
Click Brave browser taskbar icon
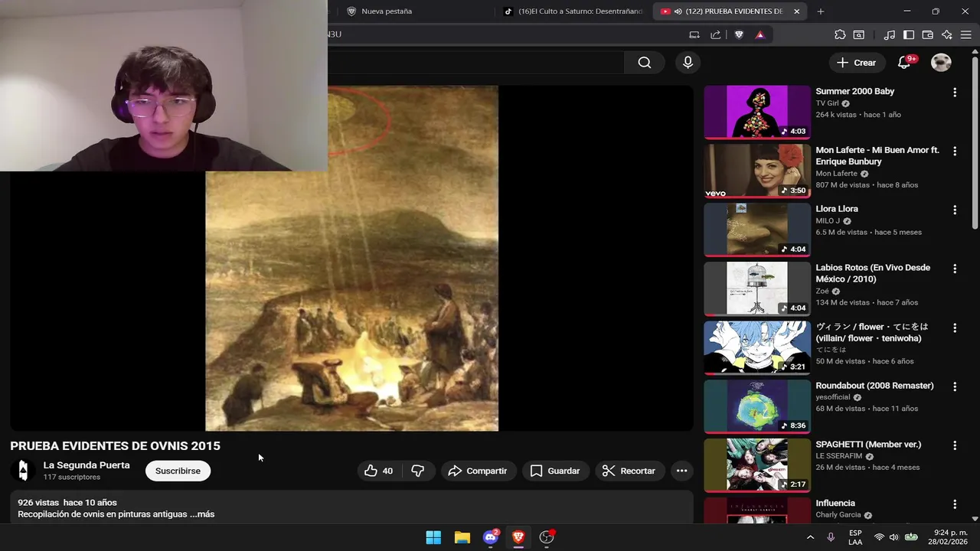point(518,537)
